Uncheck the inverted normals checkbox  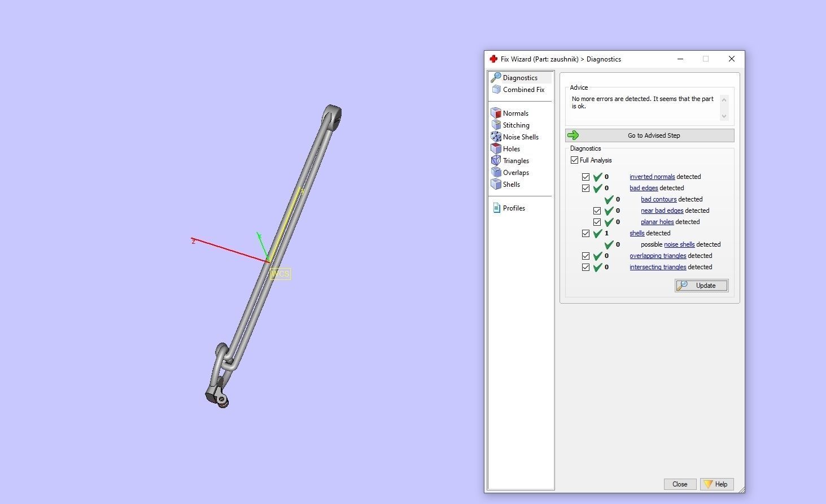pyautogui.click(x=585, y=177)
